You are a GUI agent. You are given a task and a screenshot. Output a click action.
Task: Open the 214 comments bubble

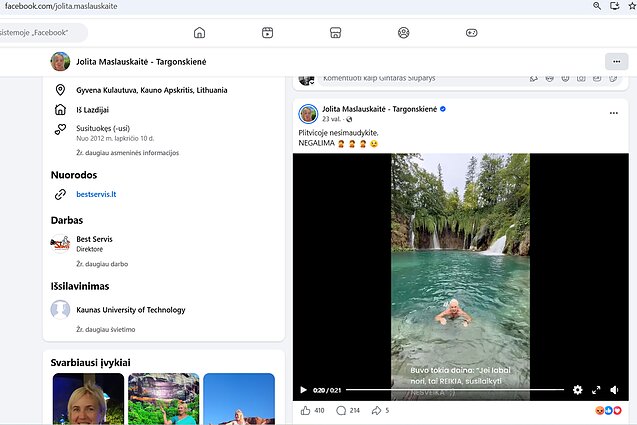tap(341, 410)
